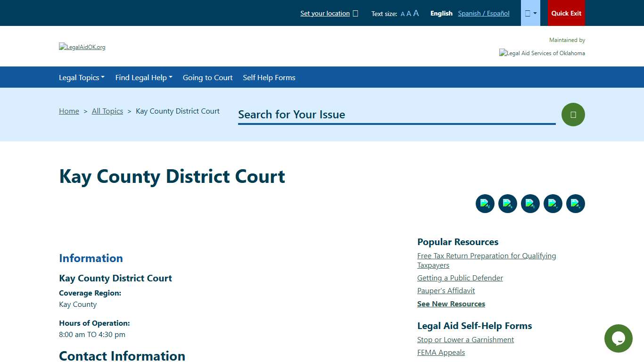Click the last share icon in the row
Viewport: 644px width, 362px height.
(575, 203)
